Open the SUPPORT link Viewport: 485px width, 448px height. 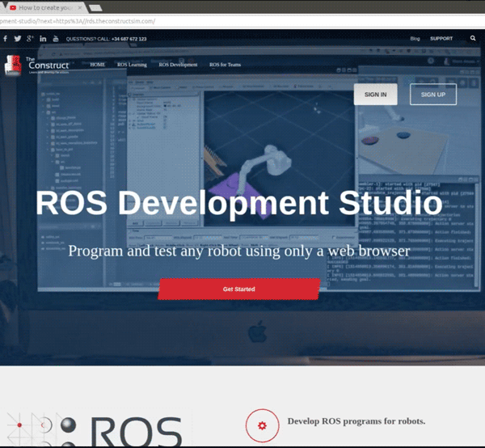[x=441, y=38]
